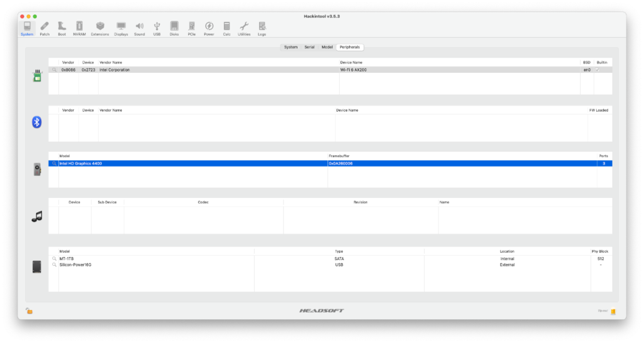
Task: Select the Silicon-Power16G disk row
Action: tap(330, 265)
